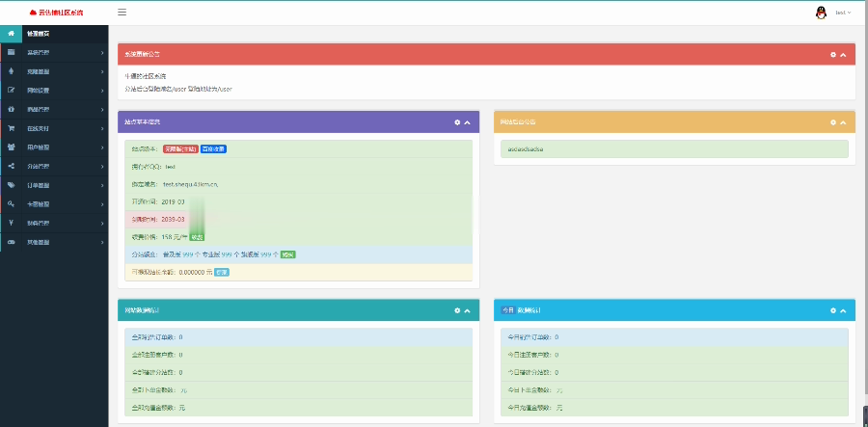
Task: Click the hamburger menu icon in top bar
Action: (x=122, y=13)
